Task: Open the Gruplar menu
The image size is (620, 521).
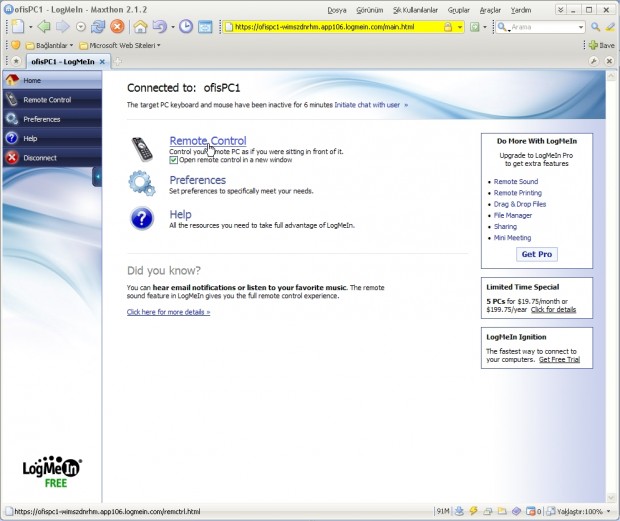Action: click(x=458, y=10)
